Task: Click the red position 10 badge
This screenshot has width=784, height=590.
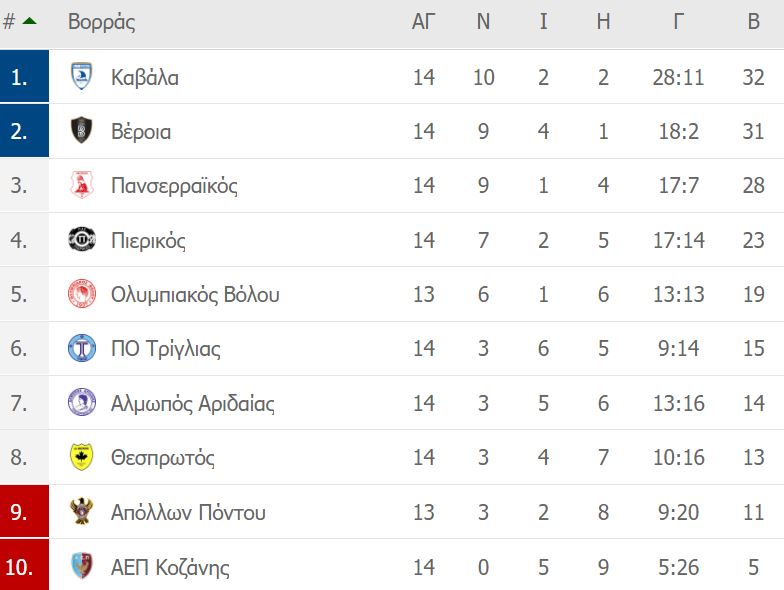Action: pyautogui.click(x=24, y=565)
